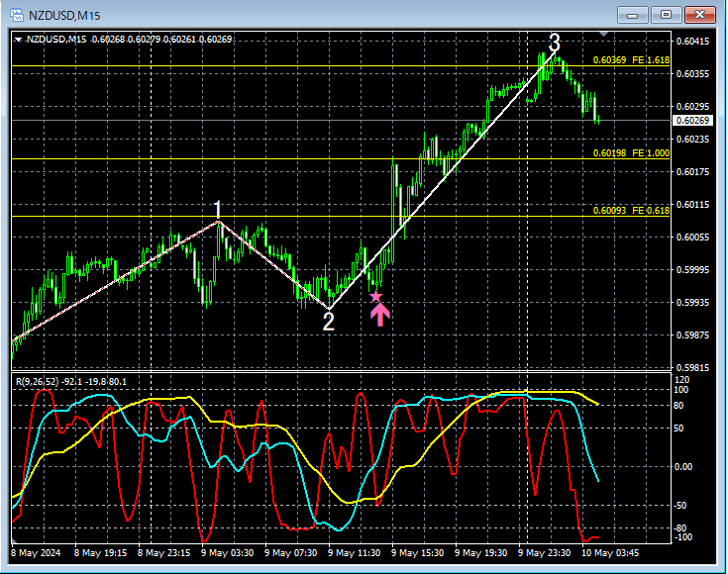Click the FE 0.618 level label
Screen dimensions: 728x574
pyautogui.click(x=631, y=211)
